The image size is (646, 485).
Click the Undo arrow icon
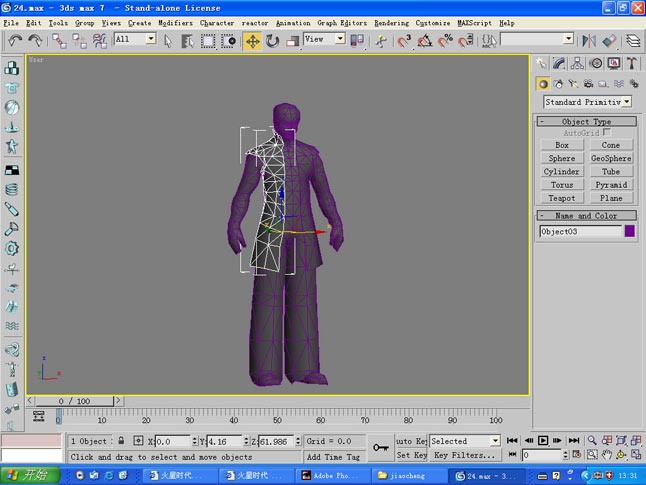tap(15, 40)
